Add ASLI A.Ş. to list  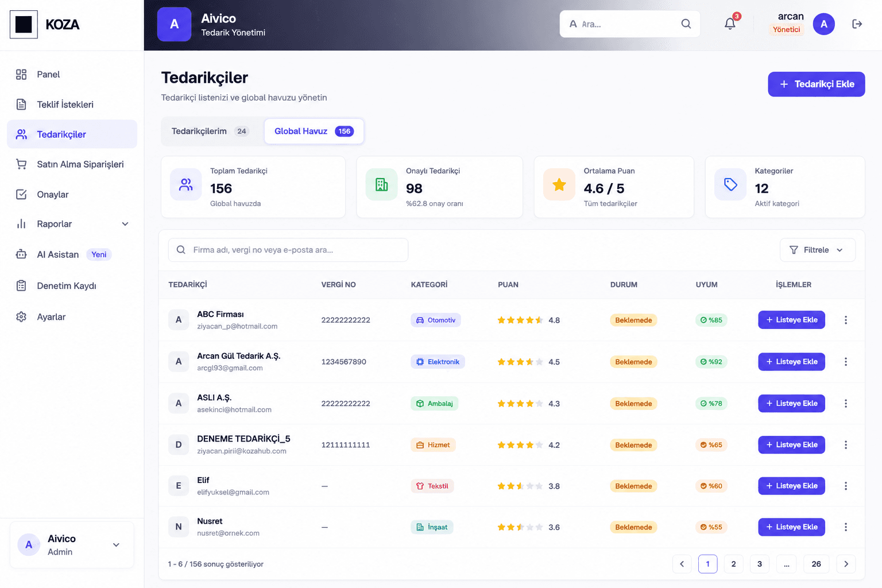pos(791,404)
